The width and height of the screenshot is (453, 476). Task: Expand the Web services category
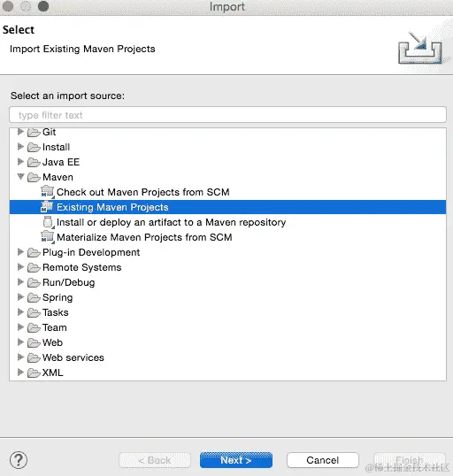coord(20,357)
